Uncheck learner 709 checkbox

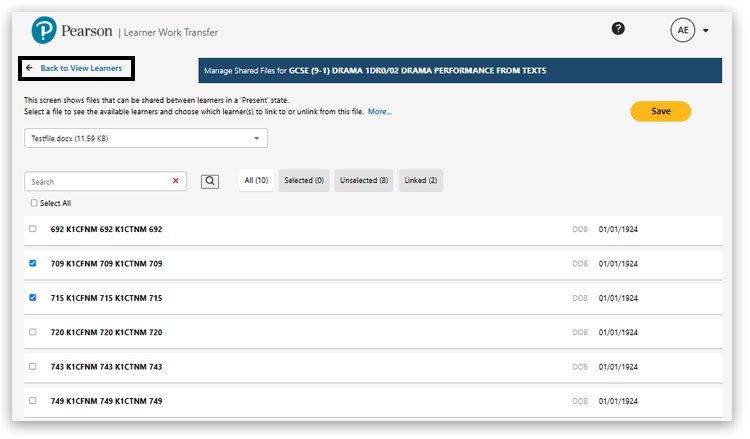[33, 264]
